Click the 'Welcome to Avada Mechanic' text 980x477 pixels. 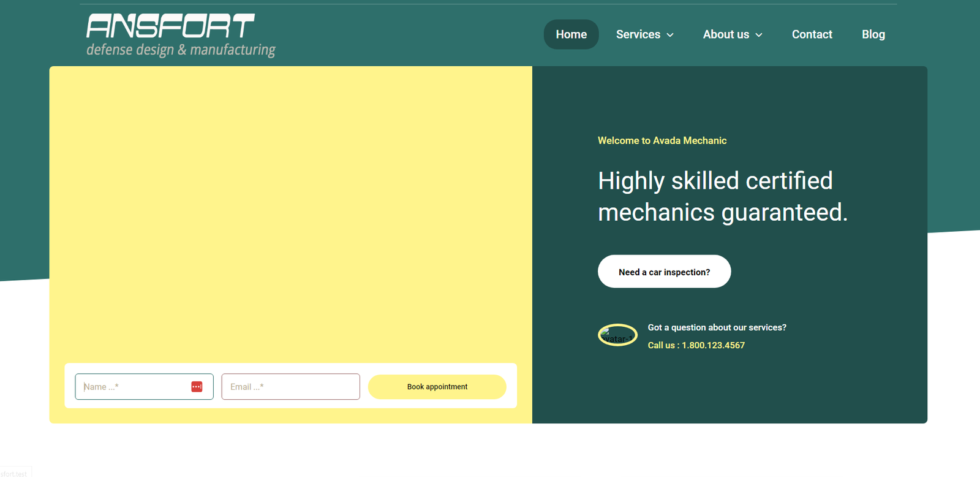(661, 140)
